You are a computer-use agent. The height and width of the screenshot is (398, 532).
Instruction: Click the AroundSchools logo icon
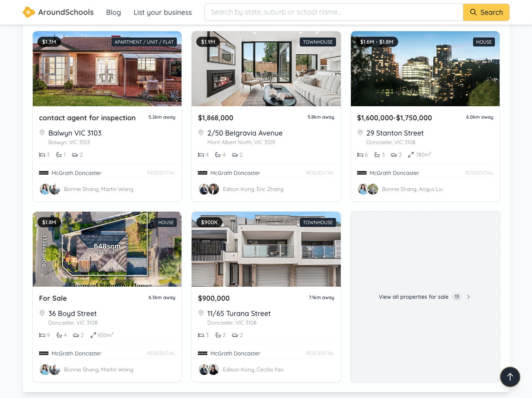point(29,12)
